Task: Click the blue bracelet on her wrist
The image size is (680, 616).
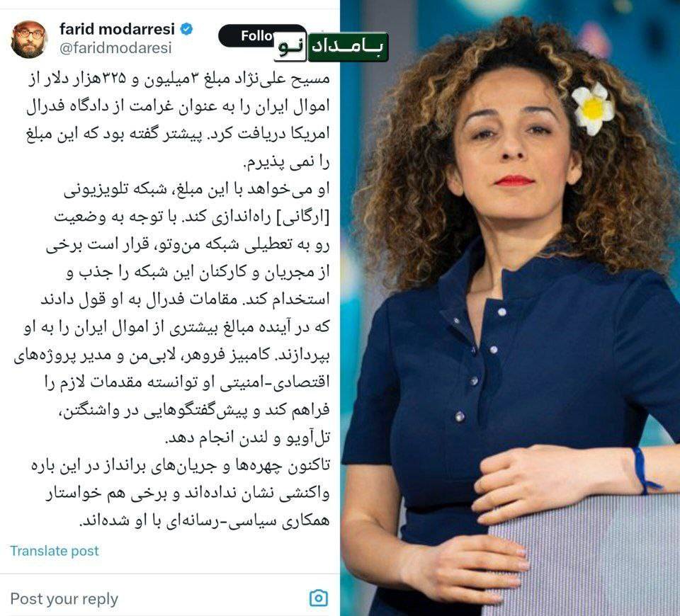Action: 642,471
